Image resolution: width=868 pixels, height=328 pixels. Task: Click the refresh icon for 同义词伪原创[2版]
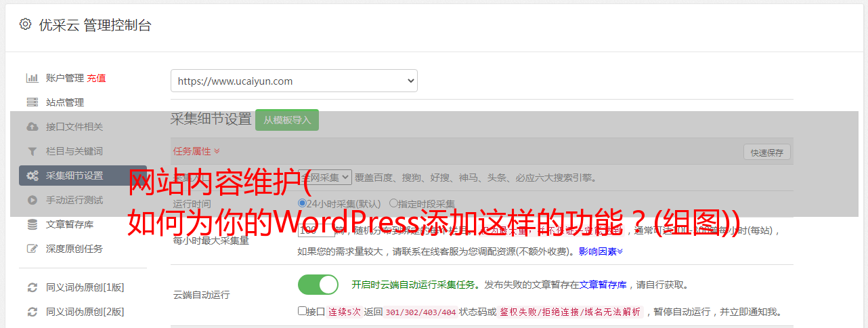point(32,312)
